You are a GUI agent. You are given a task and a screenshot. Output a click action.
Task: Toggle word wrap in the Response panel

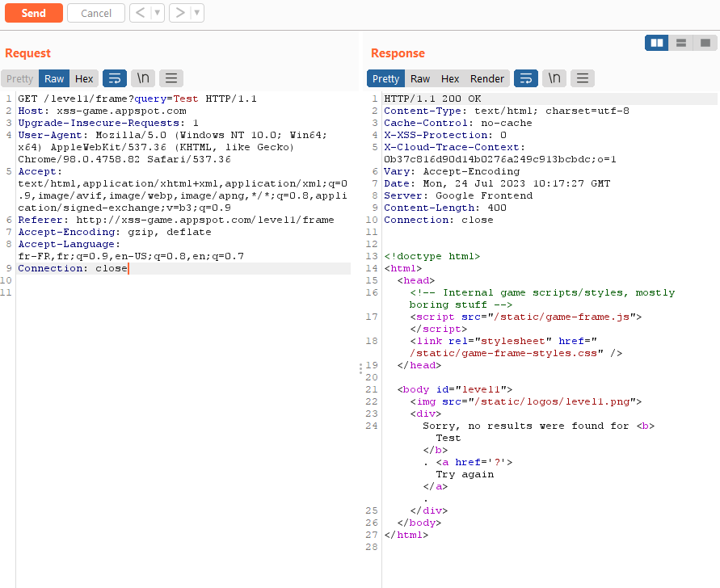click(526, 78)
